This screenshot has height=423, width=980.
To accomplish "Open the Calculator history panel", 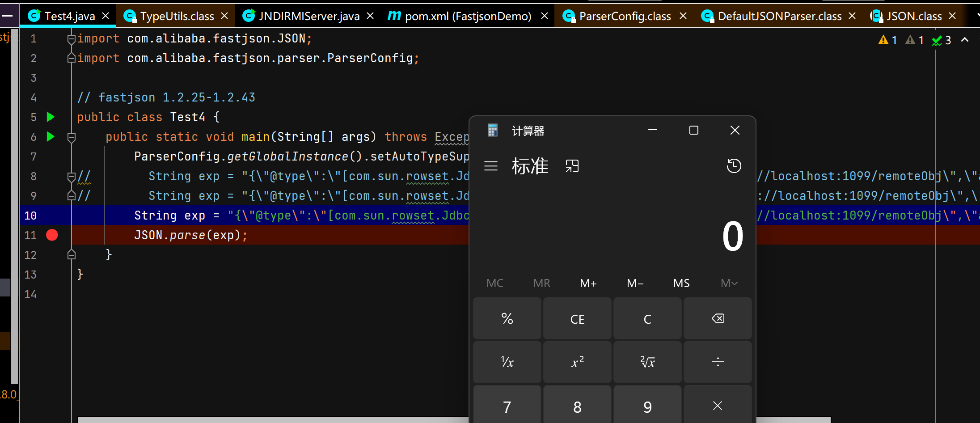I will [734, 166].
